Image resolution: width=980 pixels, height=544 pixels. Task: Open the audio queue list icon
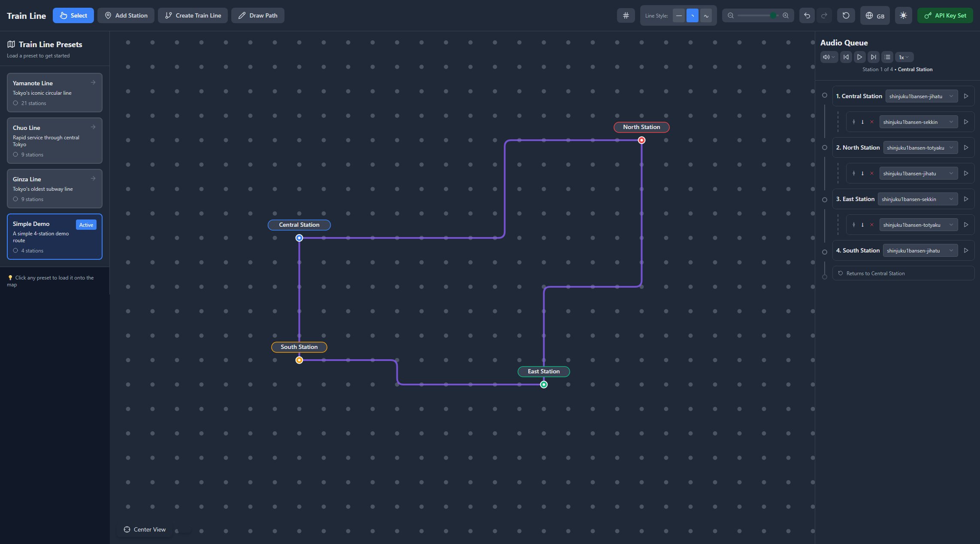tap(887, 57)
